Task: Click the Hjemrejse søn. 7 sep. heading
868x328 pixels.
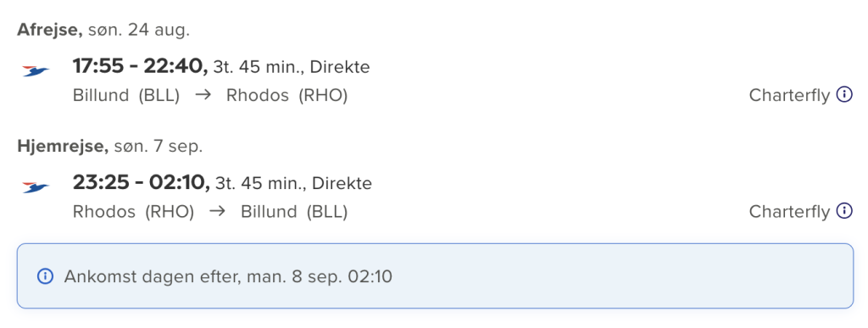Action: pos(110,146)
